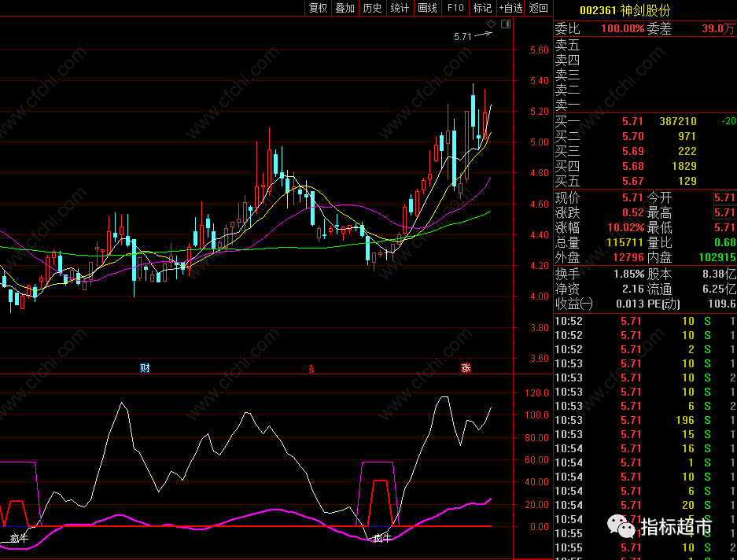Click the 复权 toolbar button

318,8
